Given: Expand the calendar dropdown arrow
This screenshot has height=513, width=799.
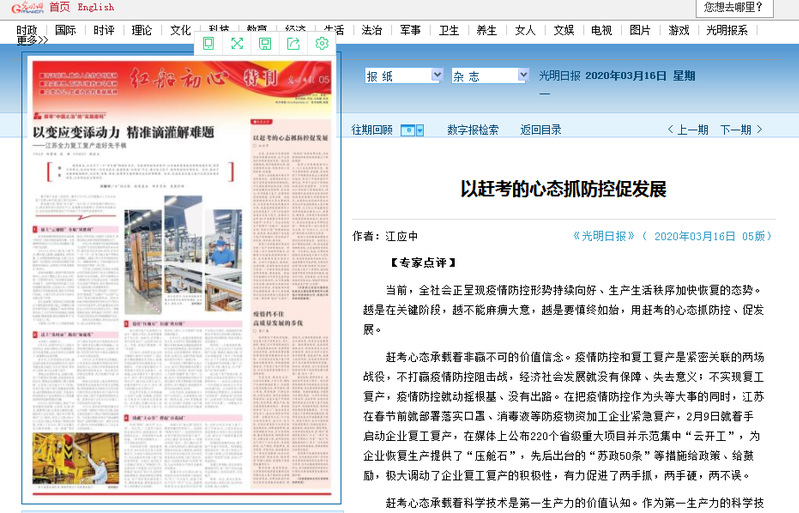Looking at the screenshot, I should tap(420, 130).
